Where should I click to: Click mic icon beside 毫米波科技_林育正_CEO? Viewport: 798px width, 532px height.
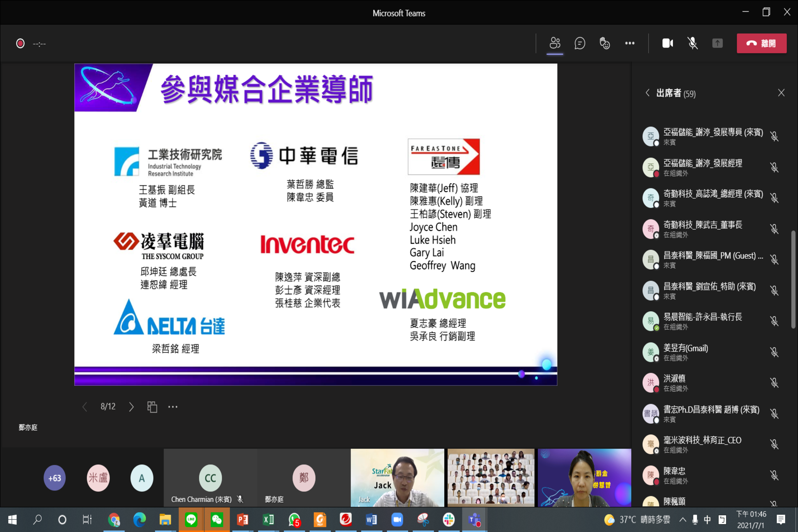(774, 444)
